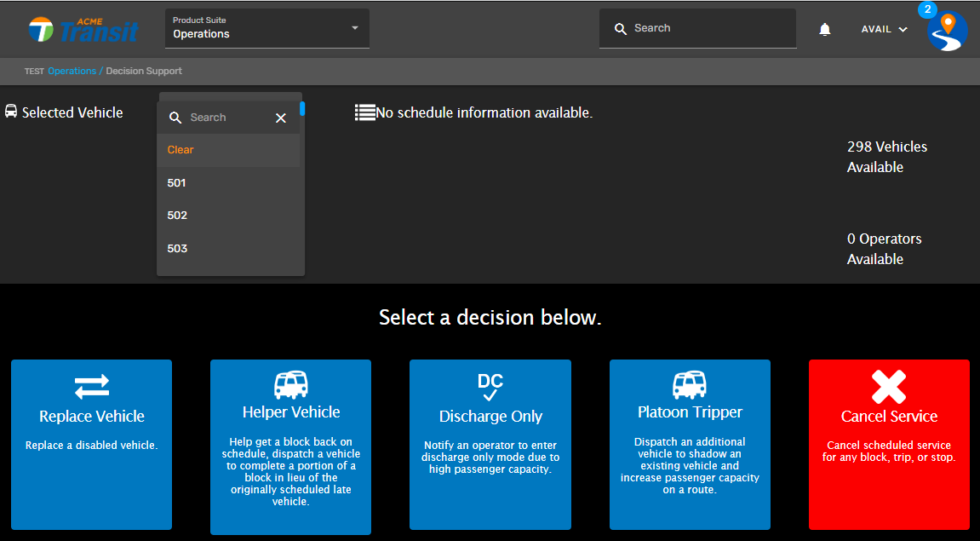Screen dimensions: 980x541
Task: Click the bus icon beside Selected Vehicle
Action: coord(10,112)
